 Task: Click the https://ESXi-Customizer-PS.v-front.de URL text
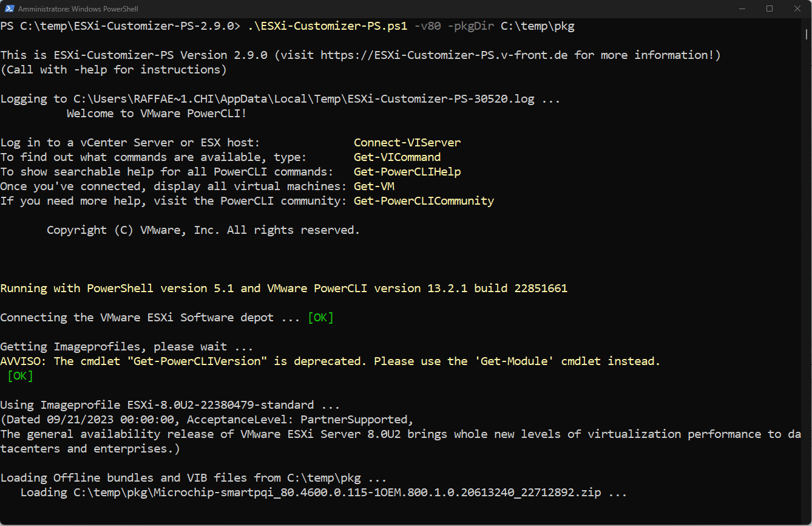(444, 55)
